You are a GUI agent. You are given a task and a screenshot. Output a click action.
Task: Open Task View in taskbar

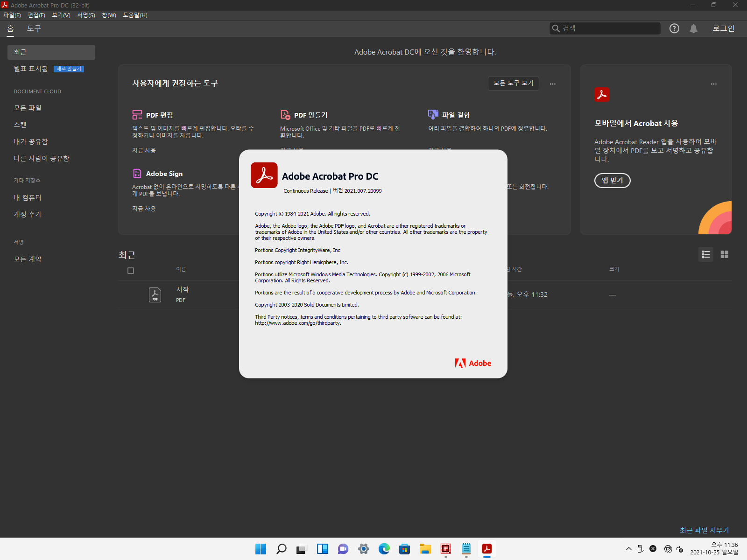click(x=302, y=549)
